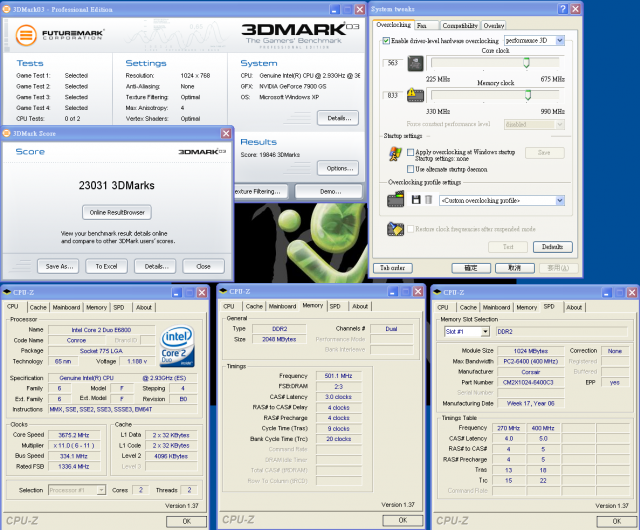Click the memory clock warning icon

coord(416,95)
